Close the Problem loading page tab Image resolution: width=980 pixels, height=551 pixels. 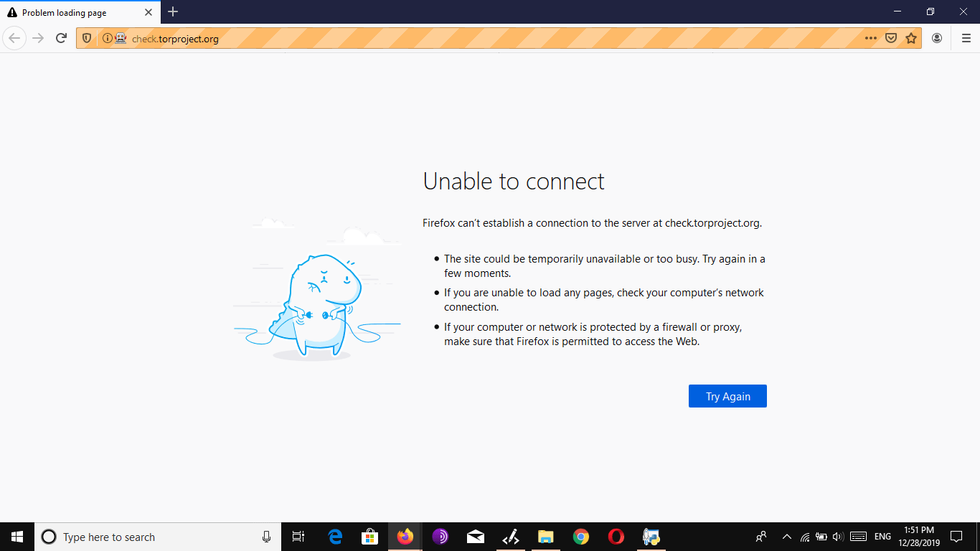[149, 12]
